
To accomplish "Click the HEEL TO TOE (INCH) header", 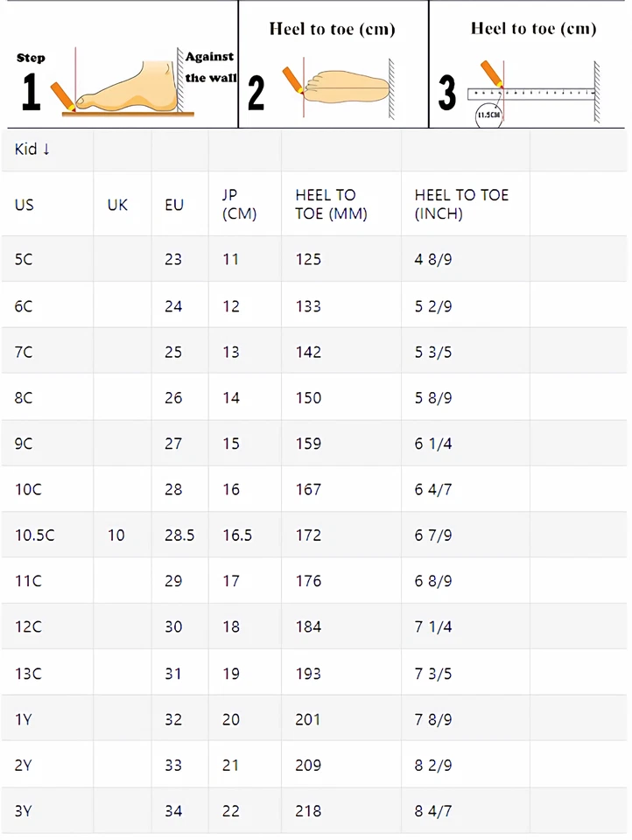I will pos(460,205).
